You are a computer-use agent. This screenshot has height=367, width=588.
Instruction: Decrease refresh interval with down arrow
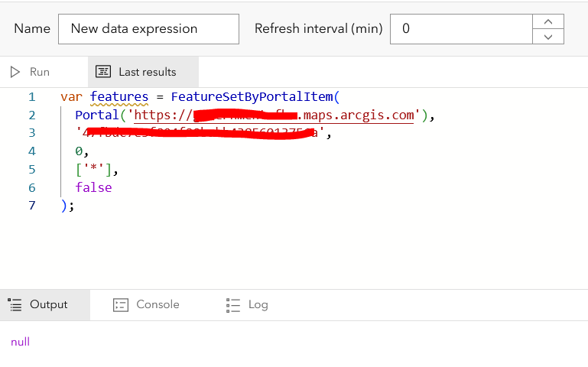click(x=548, y=36)
